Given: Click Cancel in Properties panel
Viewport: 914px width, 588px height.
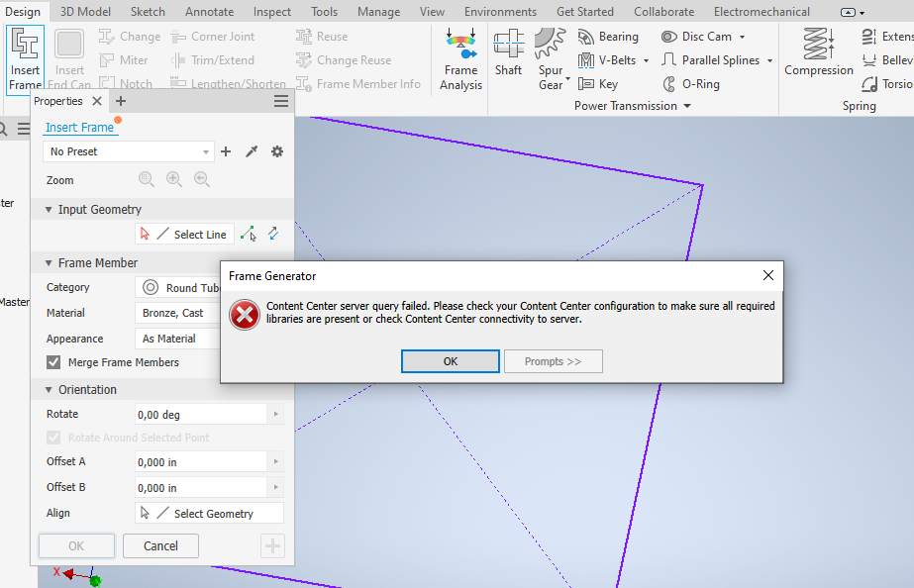Looking at the screenshot, I should (160, 546).
